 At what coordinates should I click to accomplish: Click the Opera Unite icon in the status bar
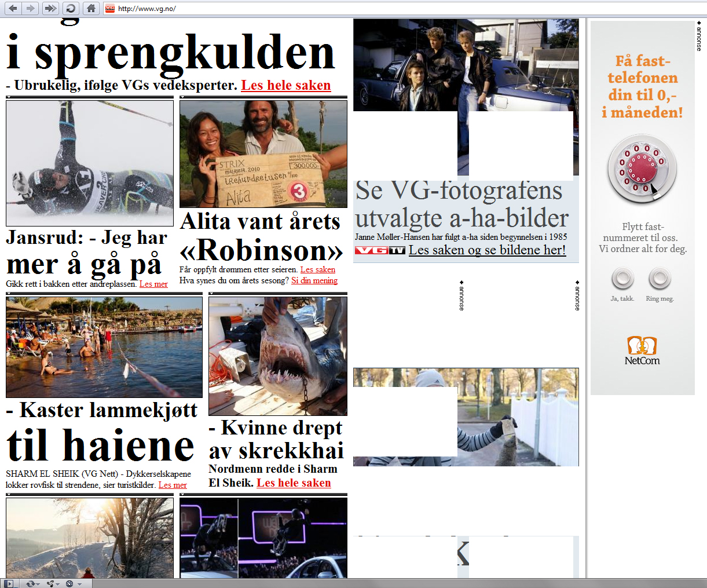coord(50,583)
